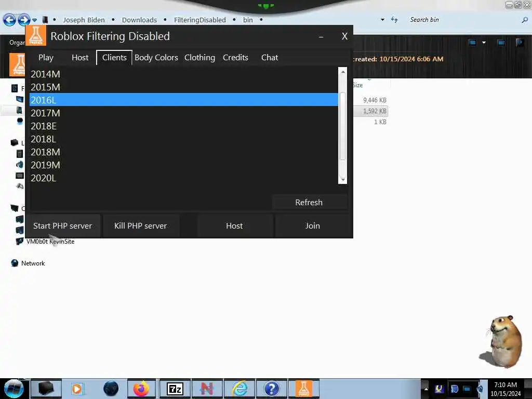View the Credits tab
Screen dimensions: 532x399
235,58
